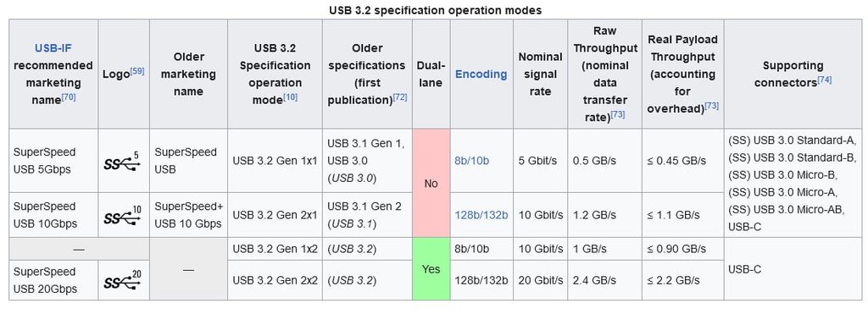Open the USB-IF header link
This screenshot has width=868, height=314.
[53, 48]
